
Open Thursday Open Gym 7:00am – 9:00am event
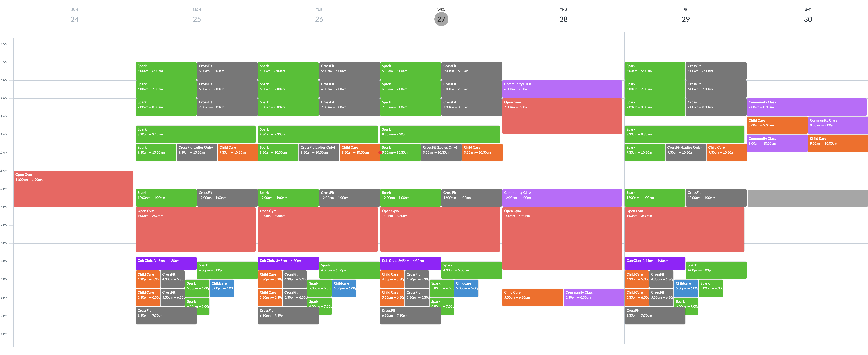[562, 116]
